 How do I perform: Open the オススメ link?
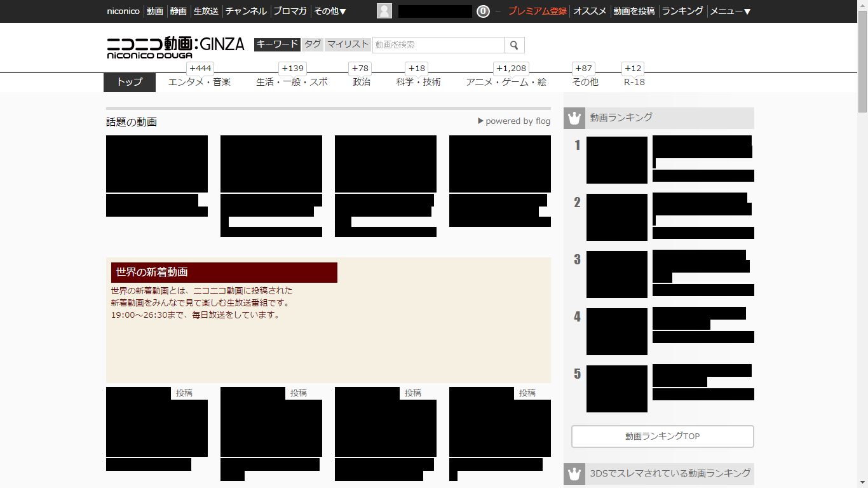590,11
